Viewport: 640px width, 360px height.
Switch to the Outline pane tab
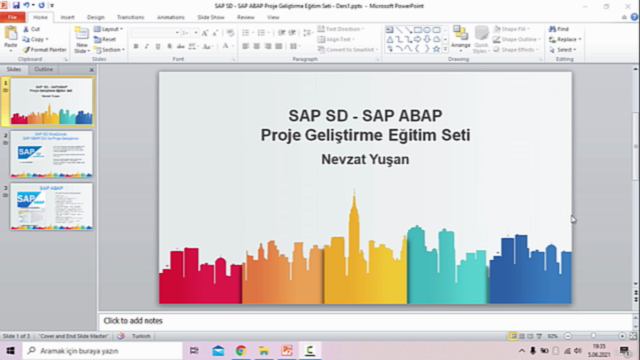click(x=43, y=69)
